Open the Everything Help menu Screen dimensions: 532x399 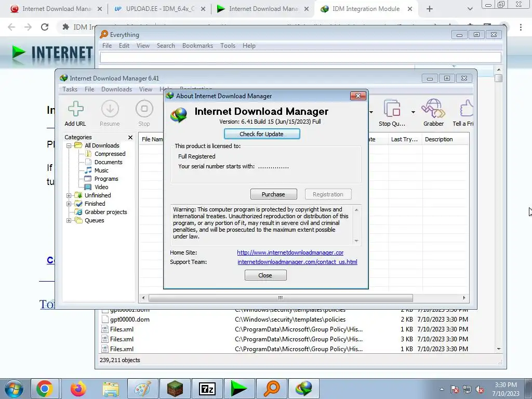(x=249, y=46)
